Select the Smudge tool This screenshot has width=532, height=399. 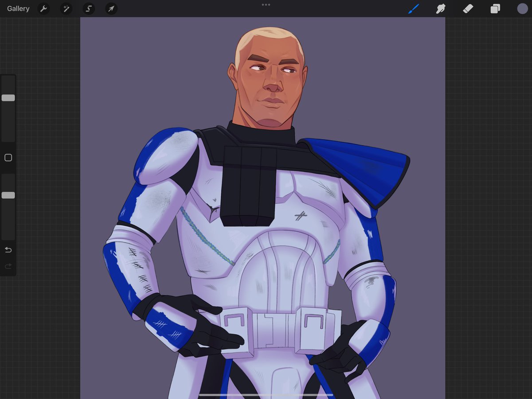coord(441,8)
